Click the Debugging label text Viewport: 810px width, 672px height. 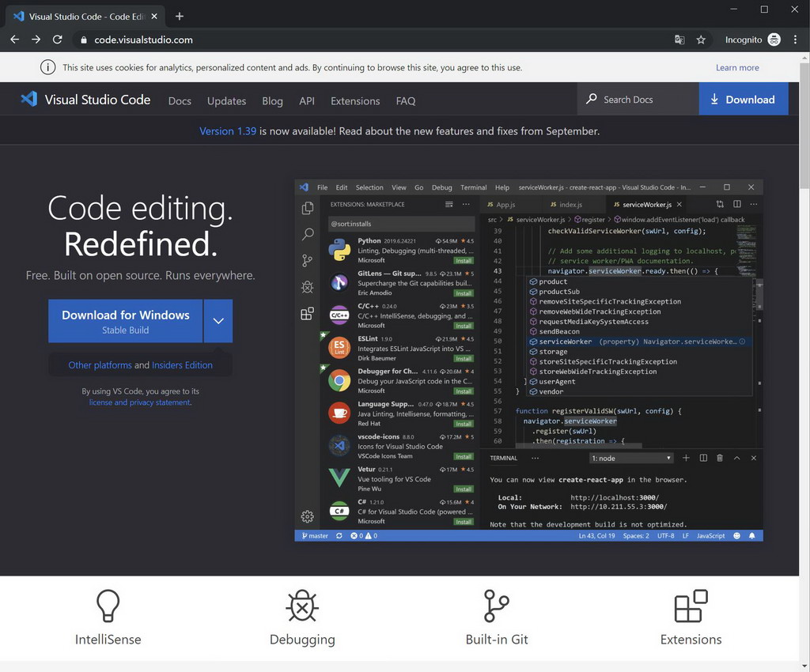coord(302,640)
